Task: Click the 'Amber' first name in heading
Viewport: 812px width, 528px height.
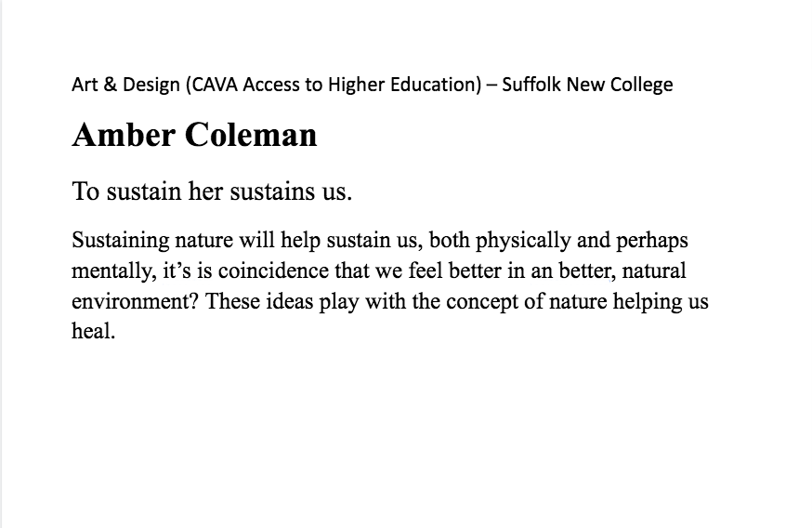Action: tap(124, 135)
